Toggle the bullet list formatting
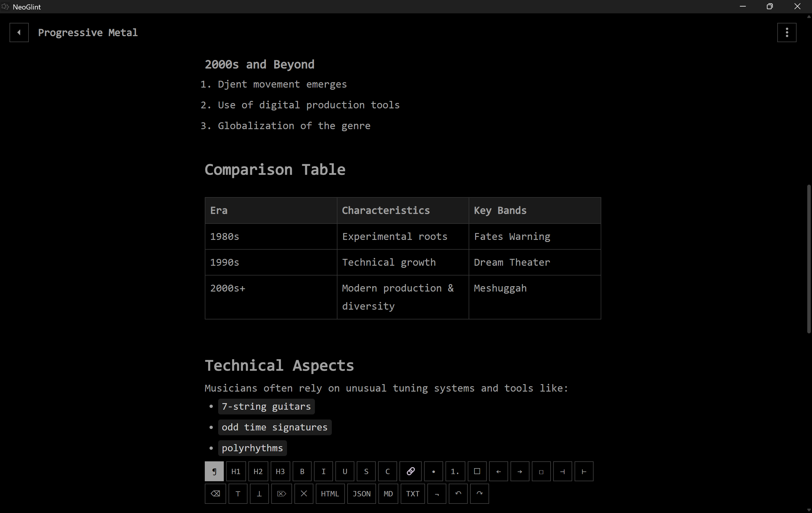This screenshot has height=513, width=812. pyautogui.click(x=433, y=471)
